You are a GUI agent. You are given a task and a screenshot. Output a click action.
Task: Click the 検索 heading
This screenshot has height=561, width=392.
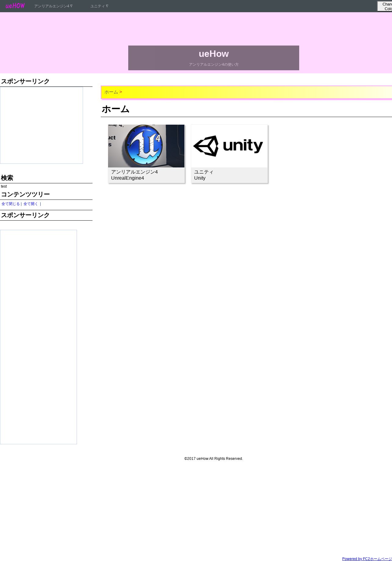pyautogui.click(x=7, y=178)
